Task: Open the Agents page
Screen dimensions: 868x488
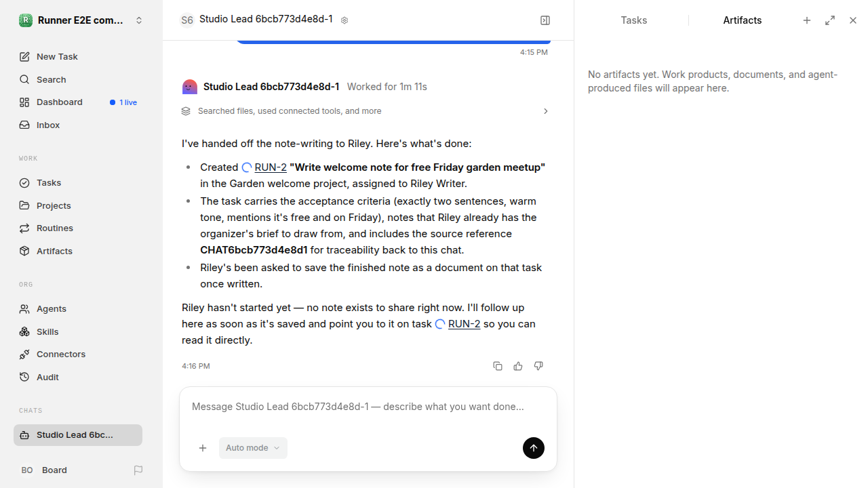Action: tap(78, 308)
